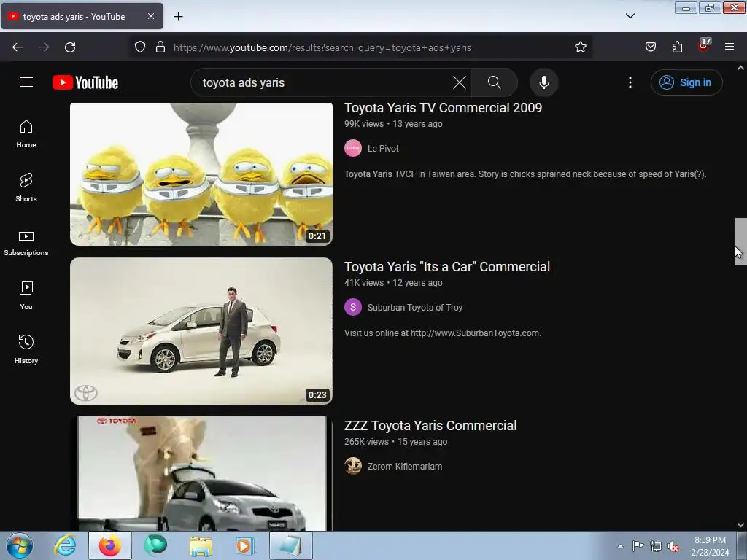Click the YouTube logo
Viewport: 747px width, 560px height.
[x=85, y=82]
